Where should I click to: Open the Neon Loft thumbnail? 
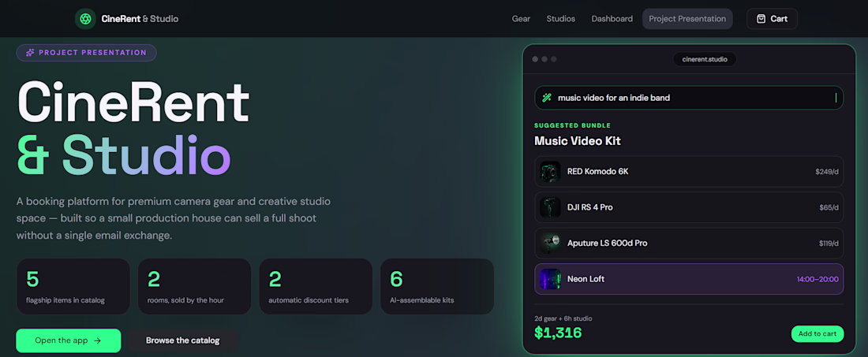click(550, 279)
